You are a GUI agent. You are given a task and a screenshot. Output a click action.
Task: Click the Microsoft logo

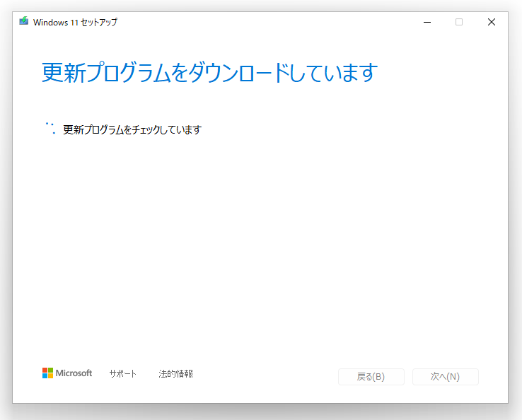click(x=67, y=373)
